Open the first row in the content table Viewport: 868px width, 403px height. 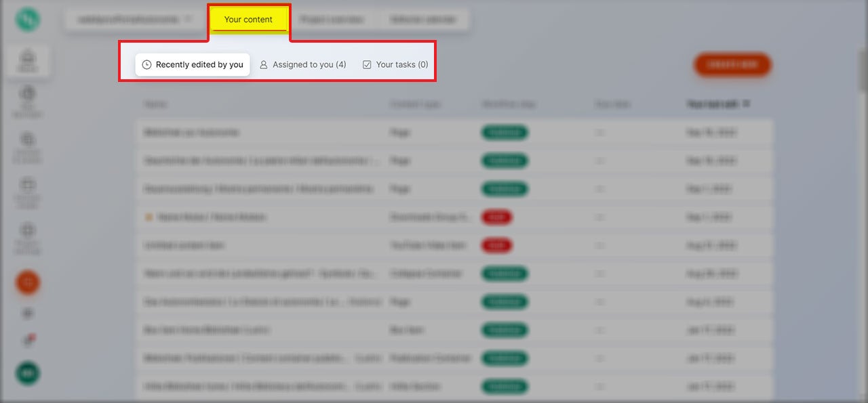click(191, 133)
